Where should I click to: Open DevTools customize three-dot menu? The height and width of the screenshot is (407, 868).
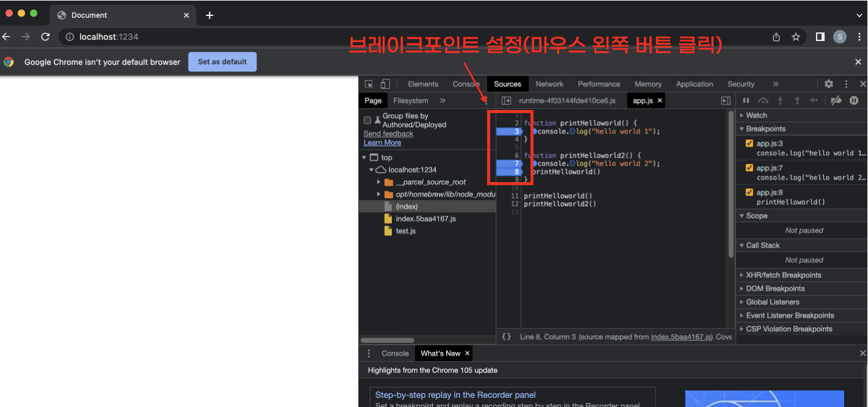[846, 84]
